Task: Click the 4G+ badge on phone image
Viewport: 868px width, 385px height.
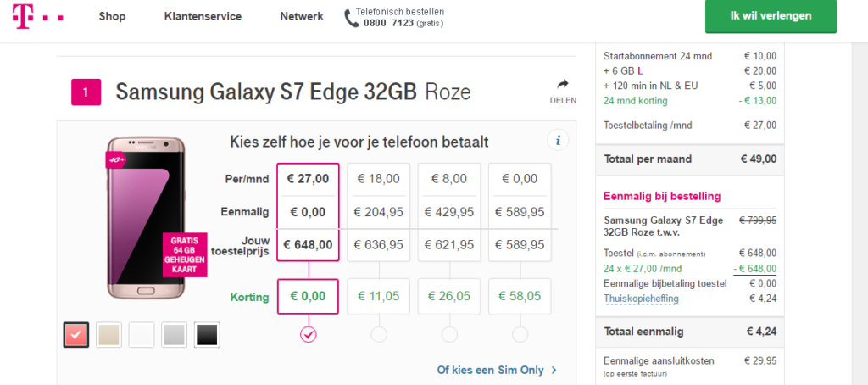Action: click(x=117, y=159)
